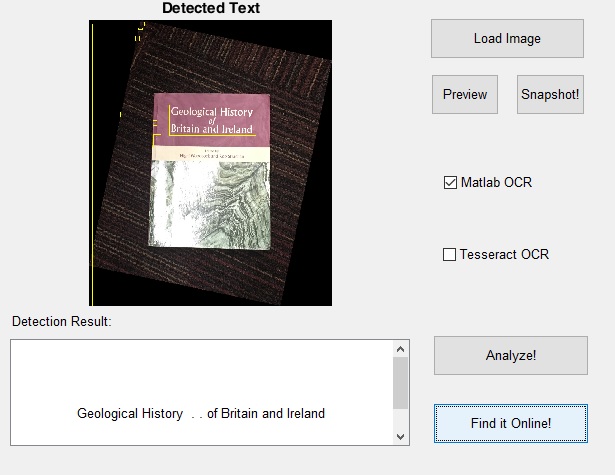This screenshot has width=615, height=475.
Task: Click the Tesseract OCR label text
Action: click(504, 254)
